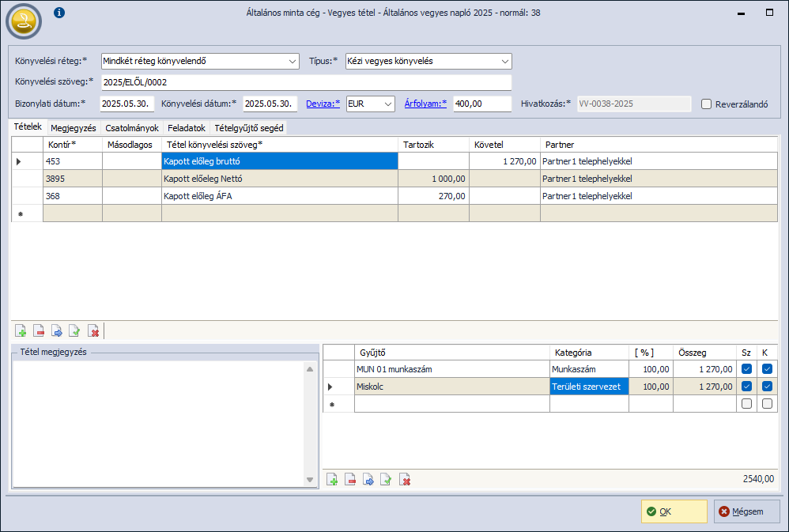Click the Árfolyam link label

tap(425, 104)
